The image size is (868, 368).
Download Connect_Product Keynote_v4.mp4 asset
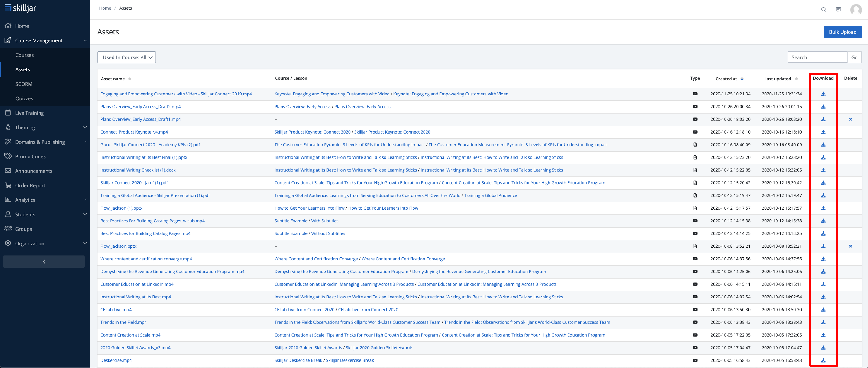click(823, 132)
